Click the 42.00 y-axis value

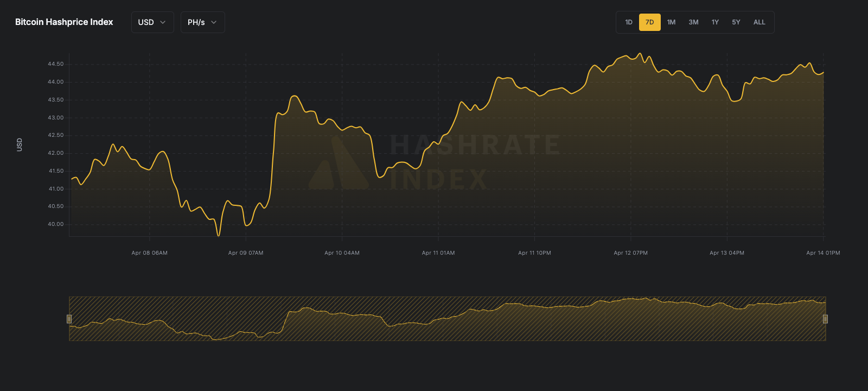[55, 153]
